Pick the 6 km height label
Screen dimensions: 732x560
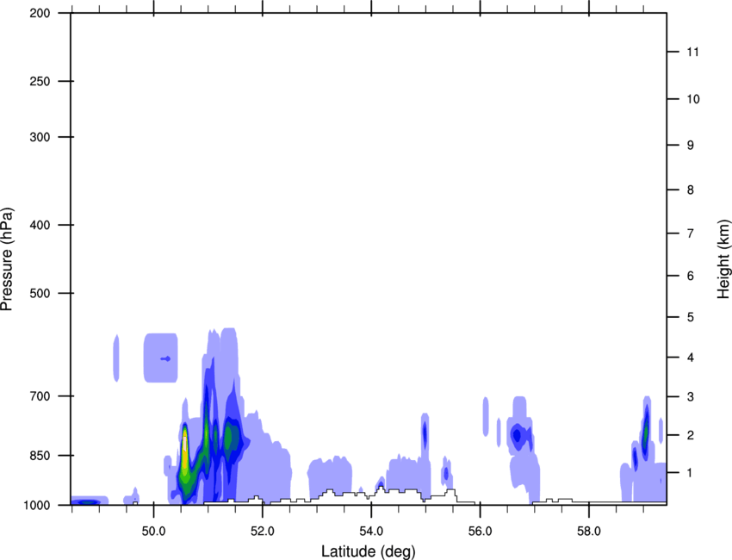691,276
